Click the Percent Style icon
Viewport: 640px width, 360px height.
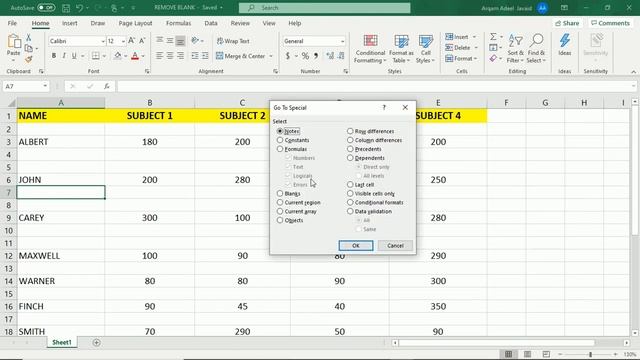(305, 56)
